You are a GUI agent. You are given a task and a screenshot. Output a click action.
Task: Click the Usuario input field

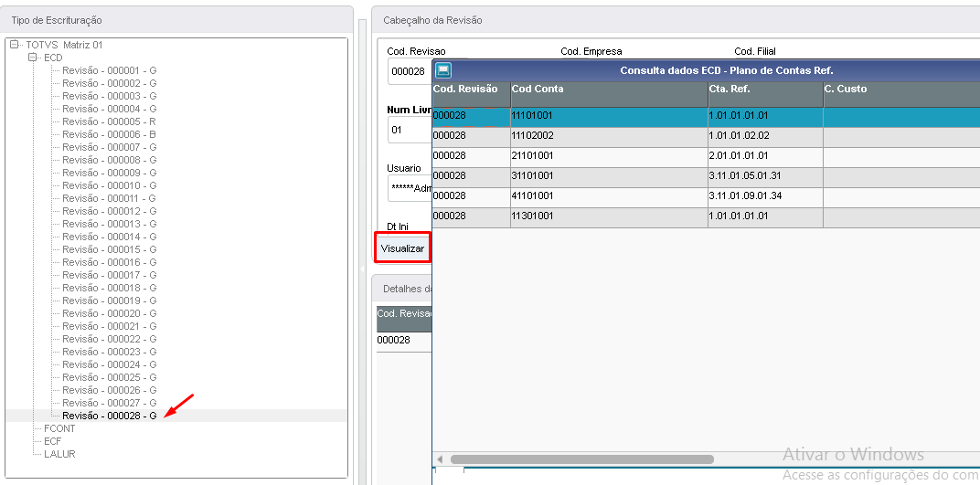(410, 188)
